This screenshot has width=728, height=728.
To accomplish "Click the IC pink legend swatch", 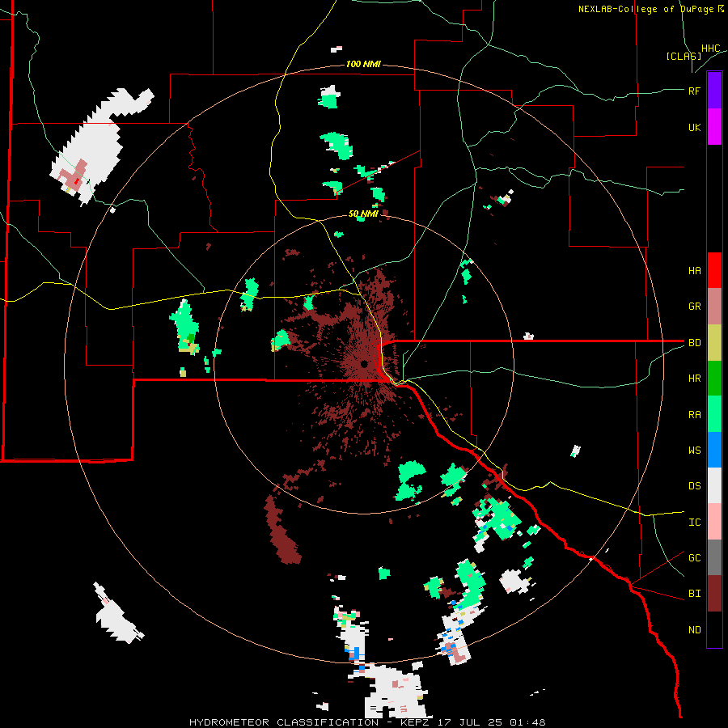I will coord(714,522).
